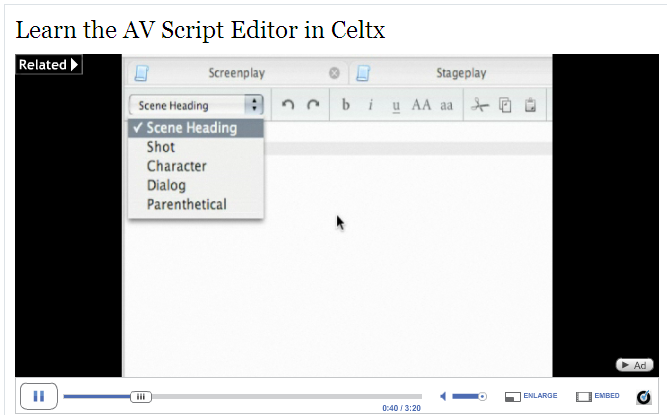667x415 pixels.
Task: Click the enlarge screen icon
Action: (513, 396)
